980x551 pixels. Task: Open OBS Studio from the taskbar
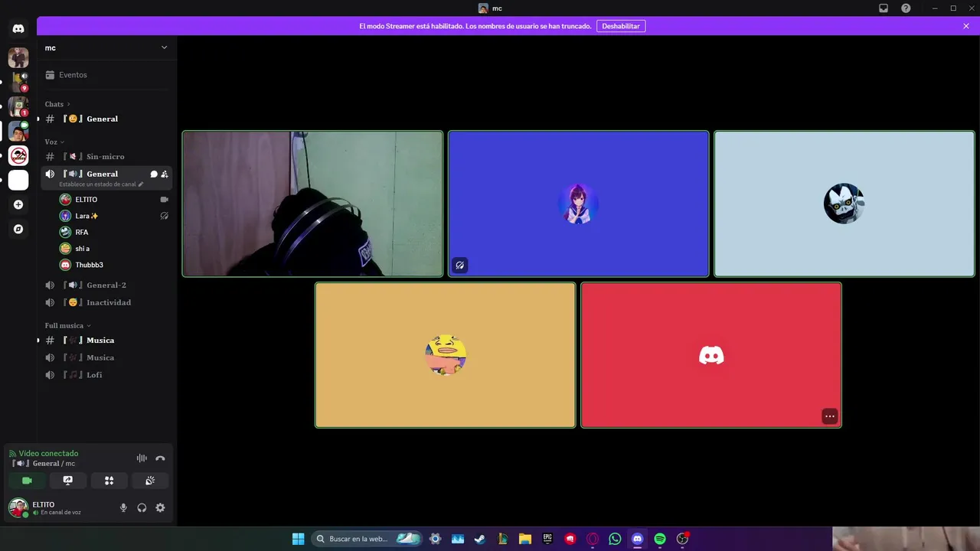pos(682,539)
